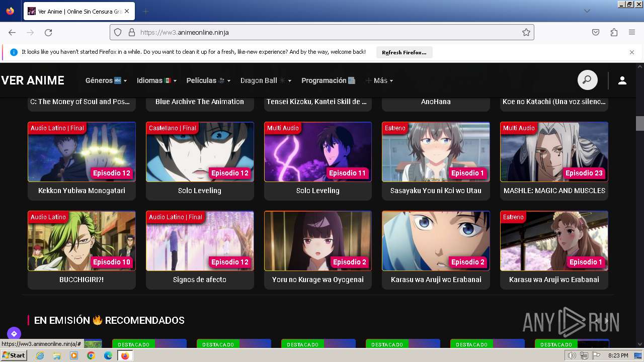This screenshot has height=362, width=644.
Task: Open Chrome from the taskbar
Action: 91,355
